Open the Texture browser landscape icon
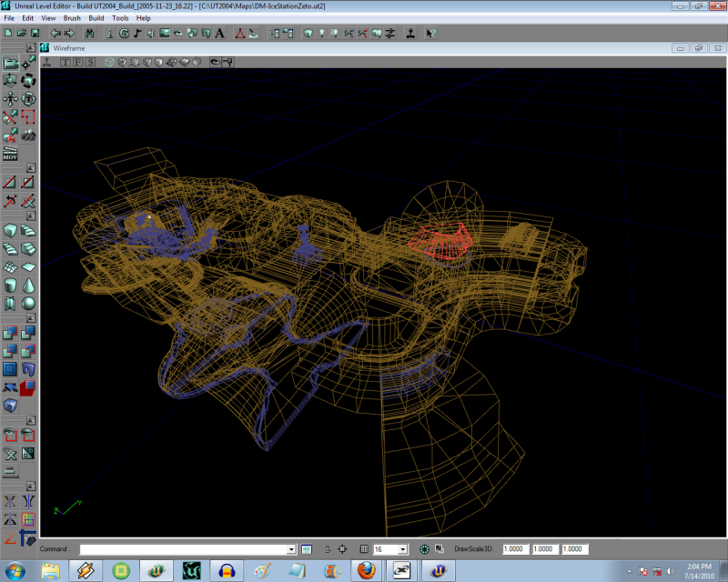 point(165,33)
